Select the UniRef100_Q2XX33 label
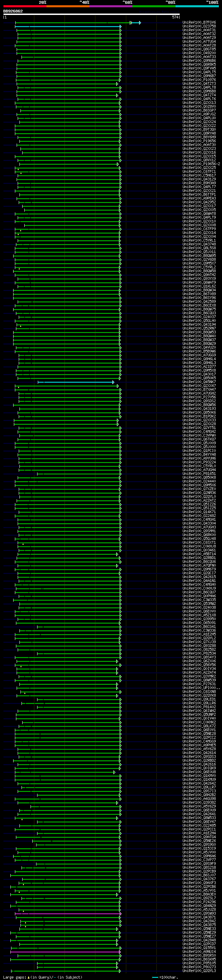This screenshot has height=980, width=222. tap(199, 420)
